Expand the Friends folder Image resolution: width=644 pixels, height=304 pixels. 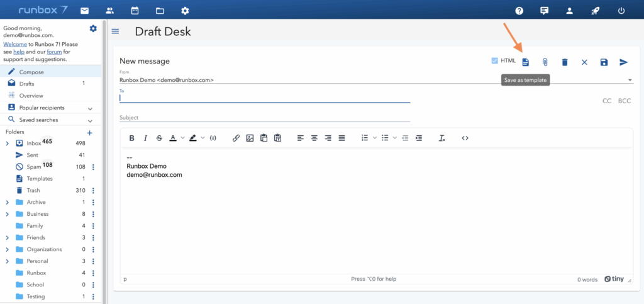(7, 237)
